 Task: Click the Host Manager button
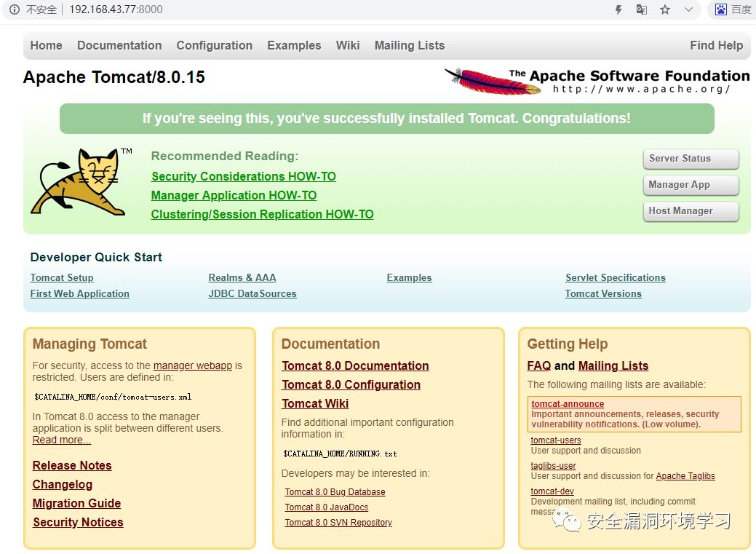[x=691, y=211]
